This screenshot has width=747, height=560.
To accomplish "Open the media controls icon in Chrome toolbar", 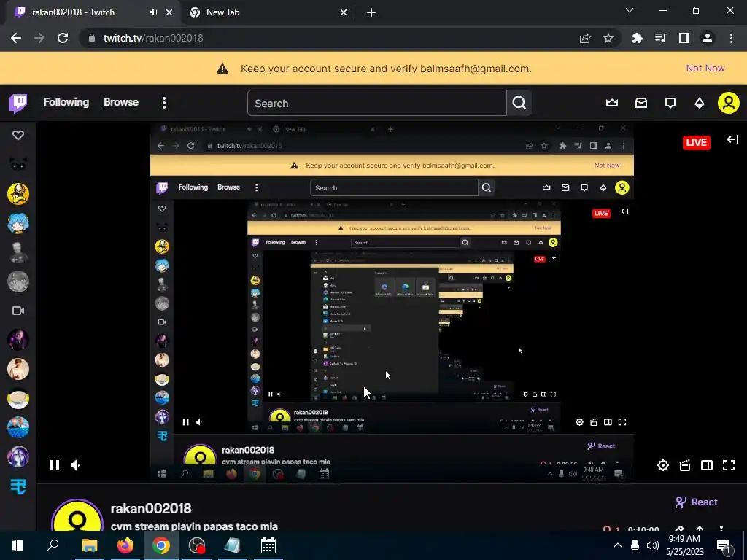I will (660, 38).
